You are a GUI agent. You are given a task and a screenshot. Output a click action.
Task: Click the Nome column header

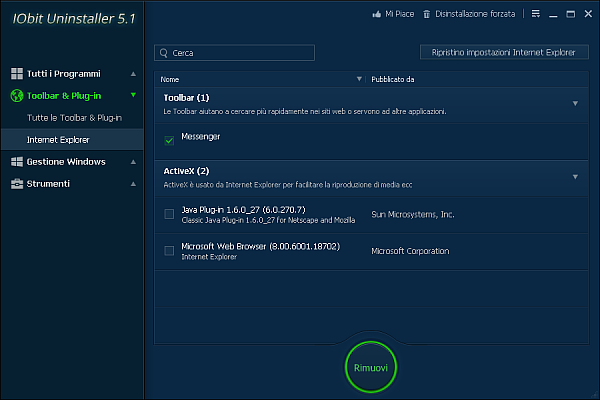(x=170, y=79)
